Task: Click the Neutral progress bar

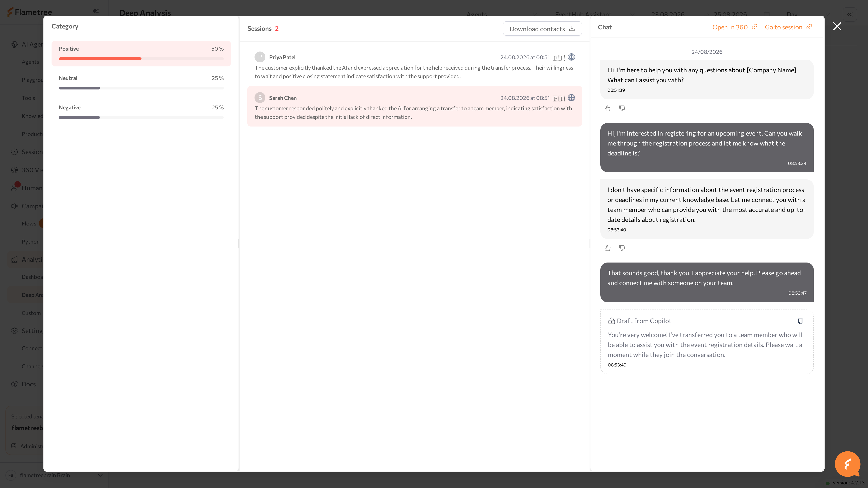Action: click(141, 88)
